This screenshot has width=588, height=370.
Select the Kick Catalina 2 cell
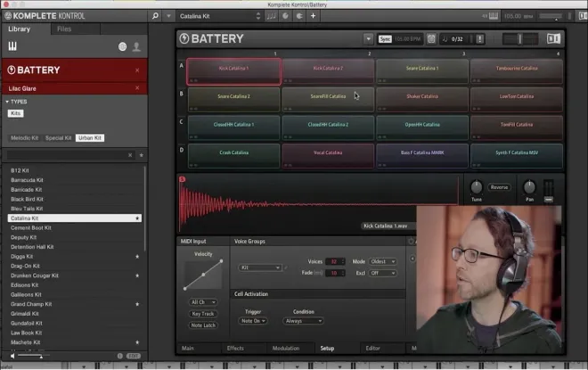[328, 71]
